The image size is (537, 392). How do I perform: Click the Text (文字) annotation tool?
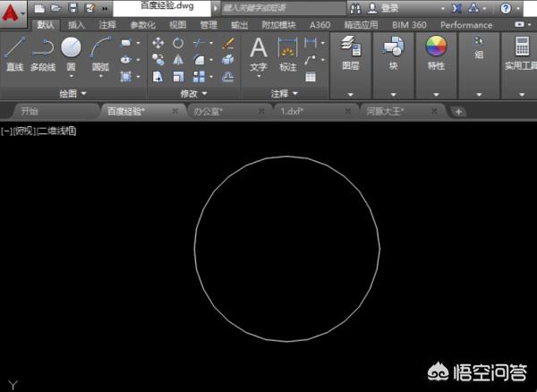[x=258, y=52]
